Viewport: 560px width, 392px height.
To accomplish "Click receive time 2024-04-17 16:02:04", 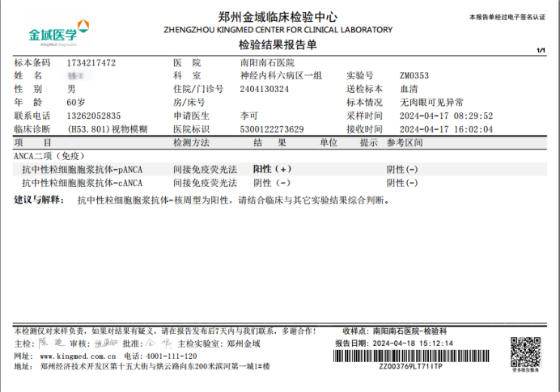I will click(446, 129).
